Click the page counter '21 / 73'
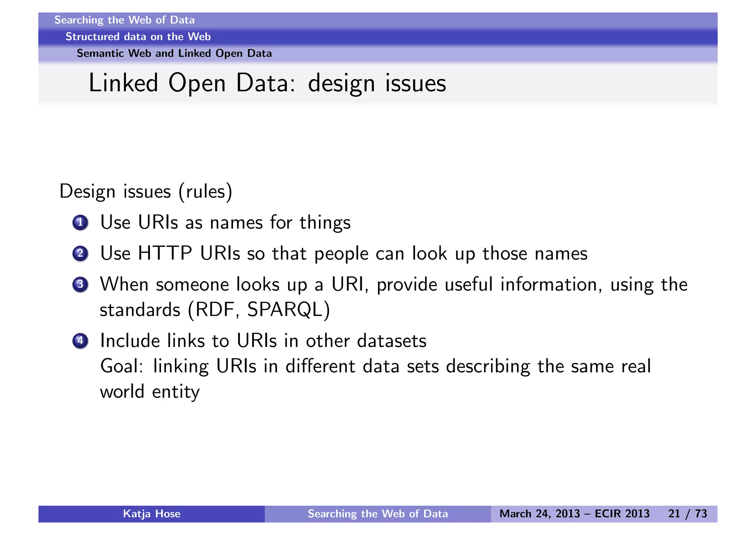 click(x=688, y=514)
